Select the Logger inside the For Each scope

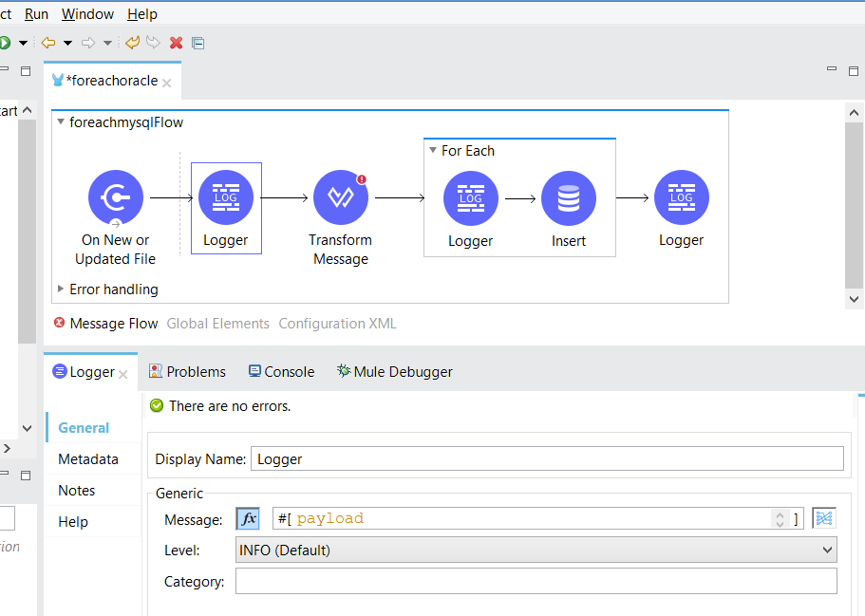coord(470,199)
